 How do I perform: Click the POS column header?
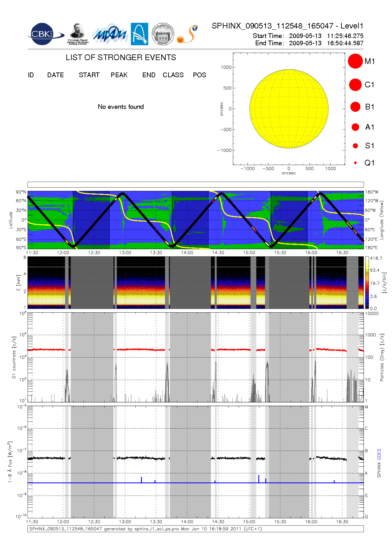pyautogui.click(x=199, y=75)
